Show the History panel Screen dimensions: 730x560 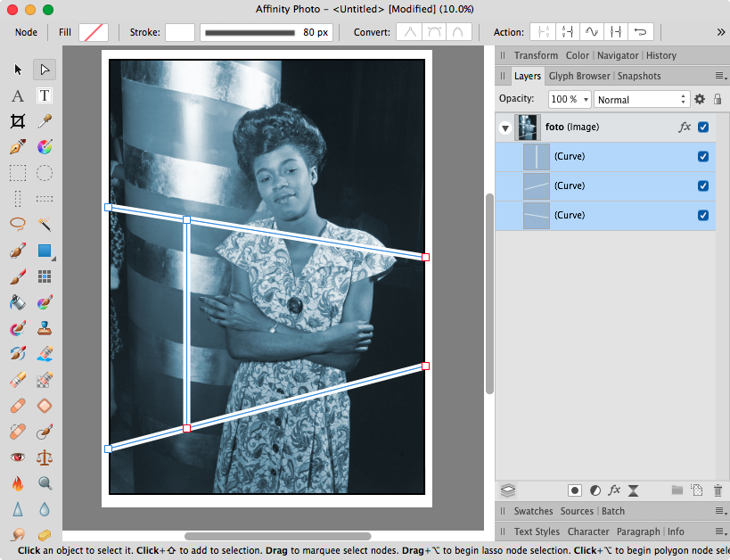(660, 54)
